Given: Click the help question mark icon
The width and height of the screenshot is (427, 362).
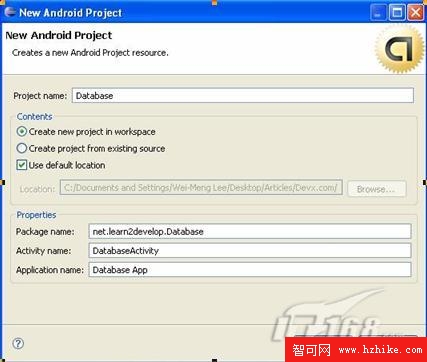Looking at the screenshot, I should coord(18,343).
